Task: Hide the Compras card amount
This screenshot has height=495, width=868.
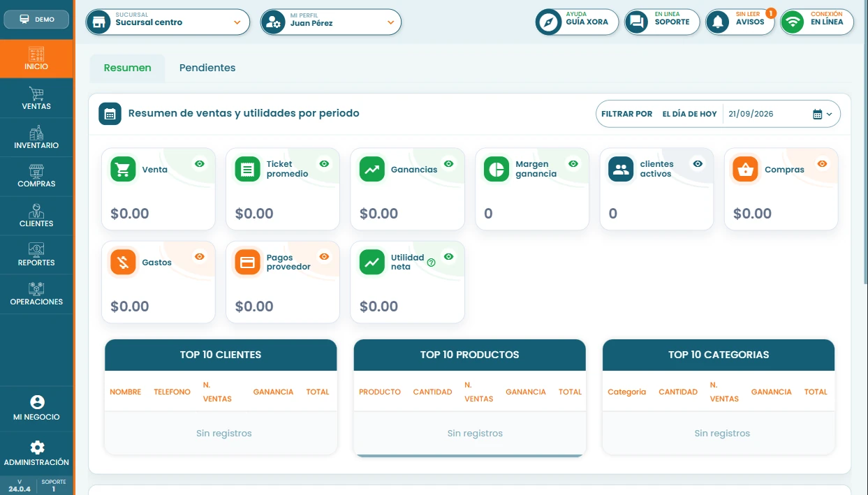Action: click(822, 164)
